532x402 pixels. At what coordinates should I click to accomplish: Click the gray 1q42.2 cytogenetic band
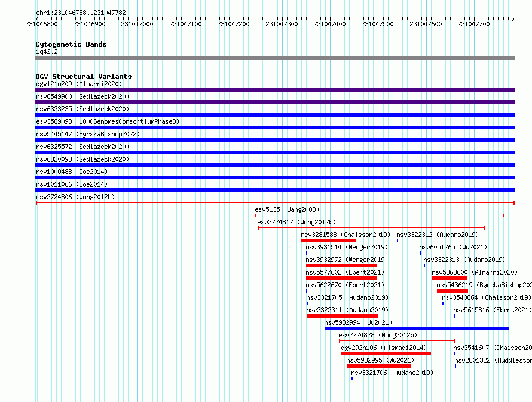click(x=275, y=58)
